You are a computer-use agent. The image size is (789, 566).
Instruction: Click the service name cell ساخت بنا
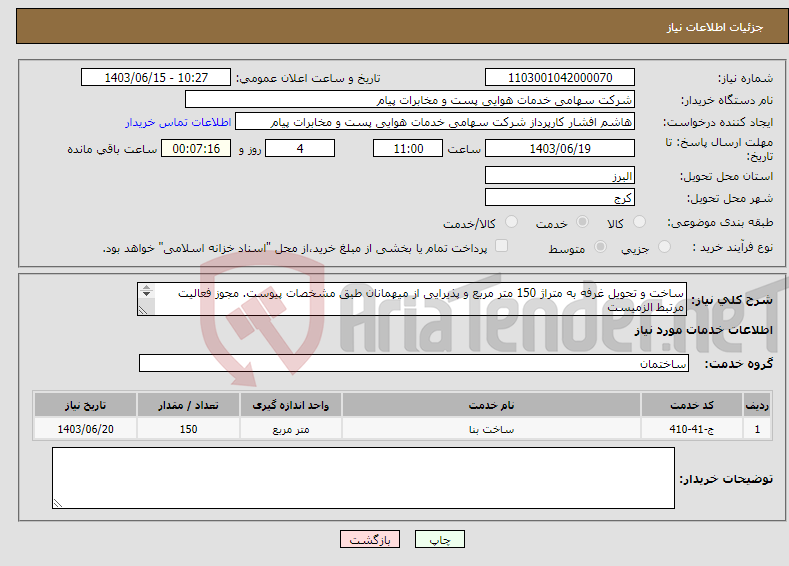(491, 429)
